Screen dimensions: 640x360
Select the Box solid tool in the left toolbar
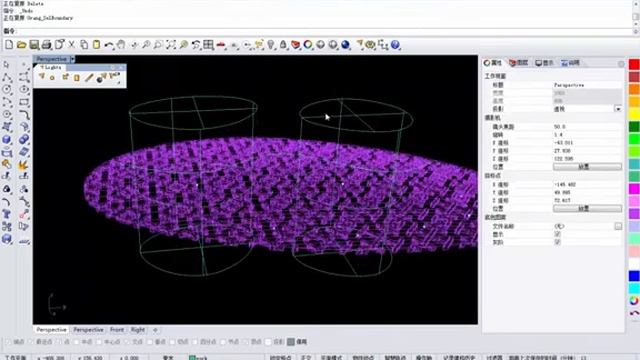[7, 140]
